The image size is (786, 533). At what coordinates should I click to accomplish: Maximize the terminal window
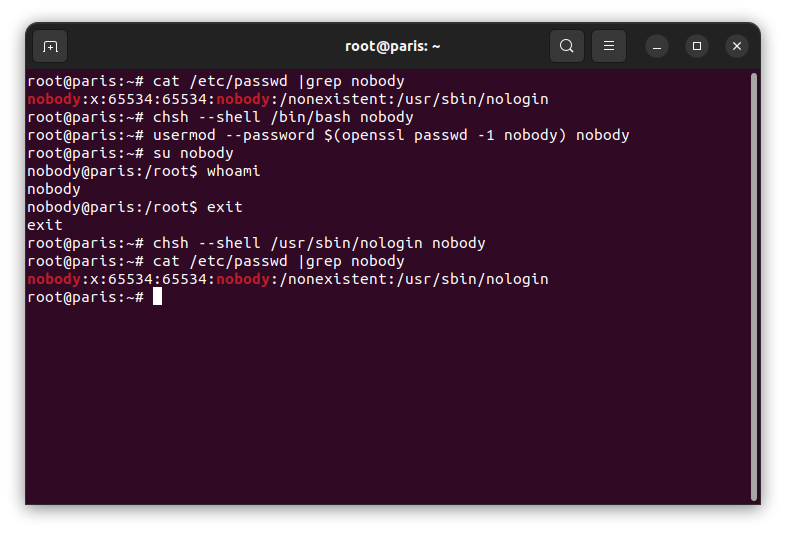click(x=697, y=46)
